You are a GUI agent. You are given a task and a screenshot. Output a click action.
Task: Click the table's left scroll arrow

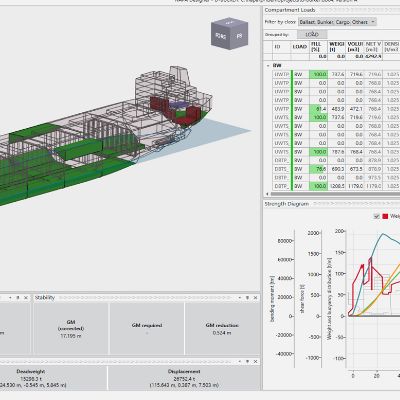click(x=267, y=194)
